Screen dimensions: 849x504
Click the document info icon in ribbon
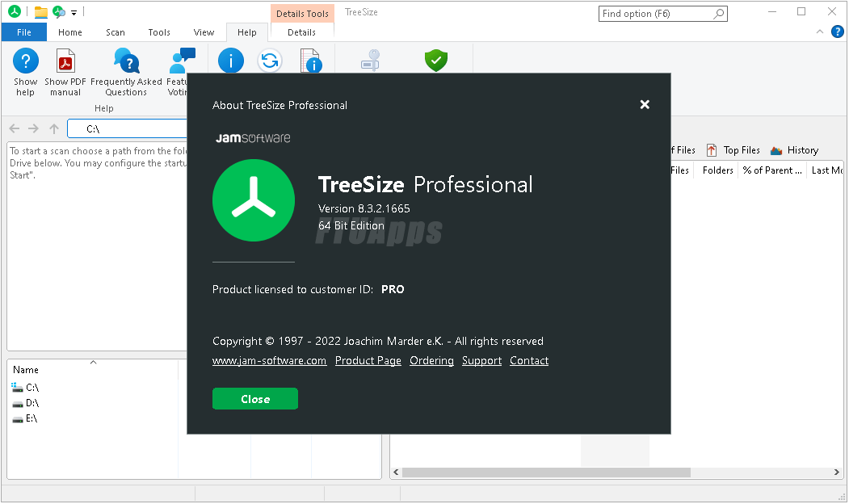click(311, 61)
